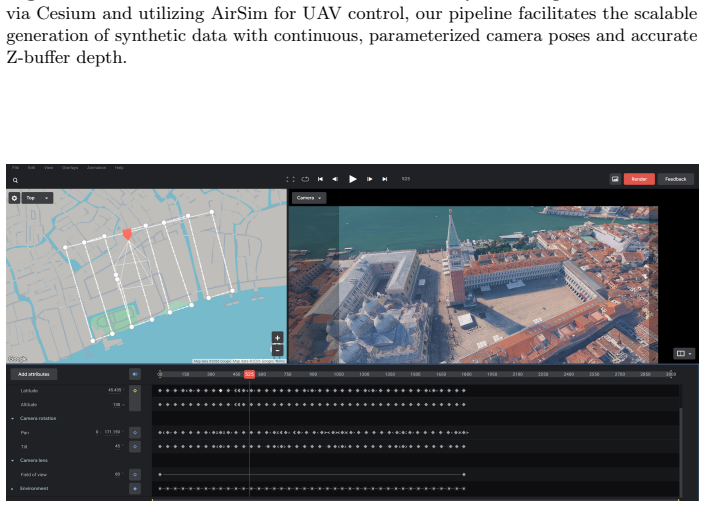
Task: Click the Feedback button
Action: (x=675, y=179)
